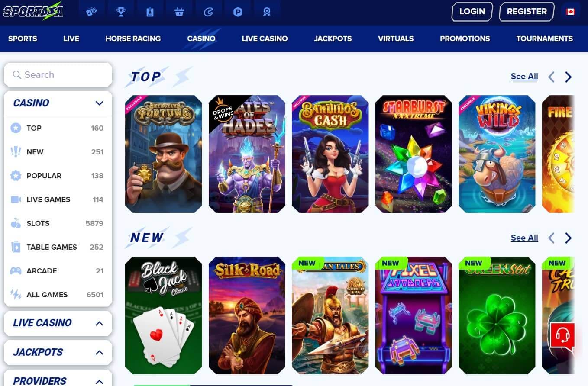Viewport: 588px width, 386px height.
Task: Click the casino Search field
Action: [x=58, y=75]
